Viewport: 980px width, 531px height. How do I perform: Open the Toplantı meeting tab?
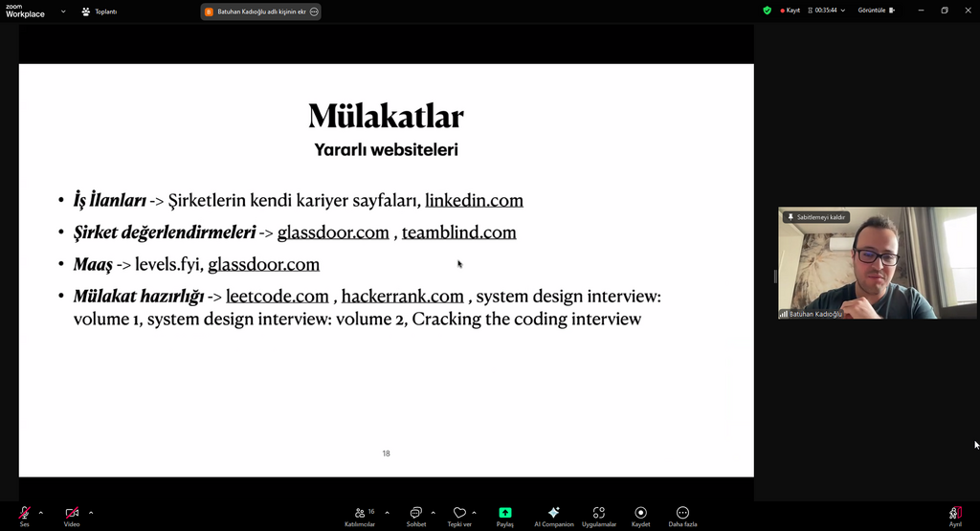[100, 11]
